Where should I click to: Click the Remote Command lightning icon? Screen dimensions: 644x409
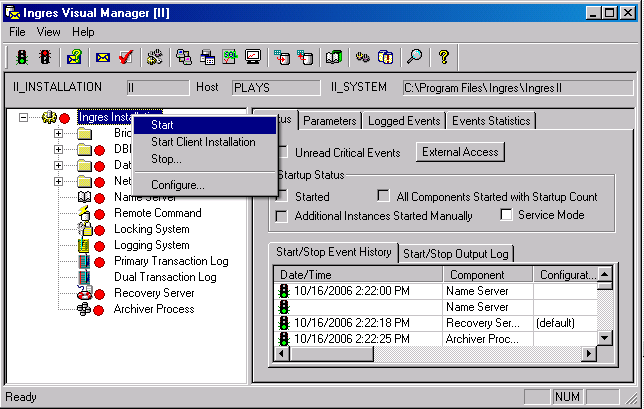(x=84, y=213)
